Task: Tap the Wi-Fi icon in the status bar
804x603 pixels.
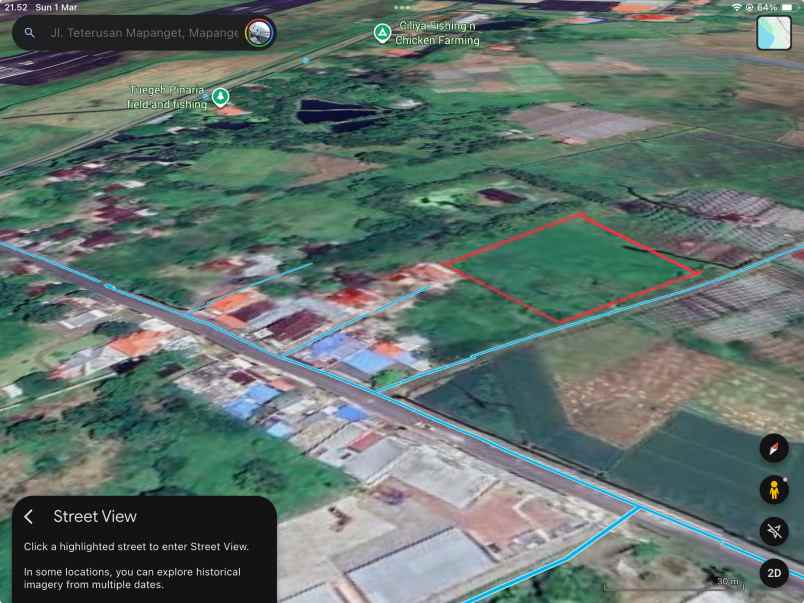Action: pyautogui.click(x=735, y=5)
